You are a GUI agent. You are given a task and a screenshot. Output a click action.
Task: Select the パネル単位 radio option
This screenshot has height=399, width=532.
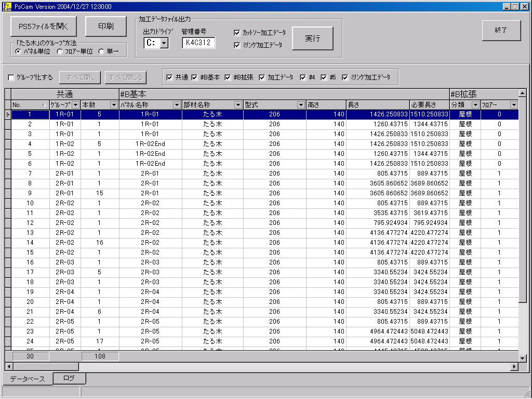click(x=19, y=51)
